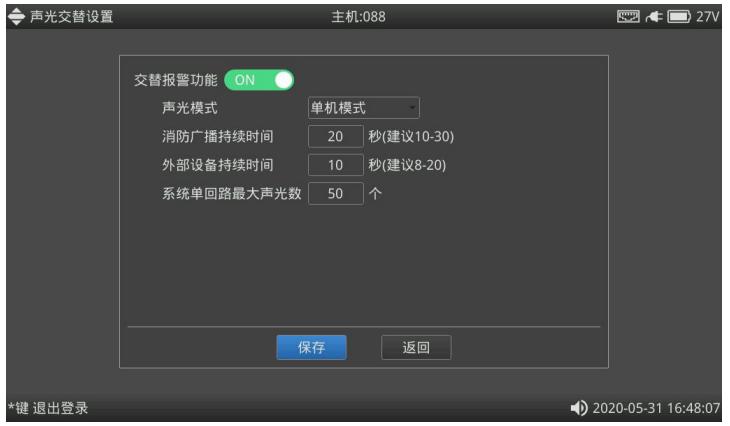Click the *键 退出登录 hint text
This screenshot has width=730, height=426.
point(47,408)
